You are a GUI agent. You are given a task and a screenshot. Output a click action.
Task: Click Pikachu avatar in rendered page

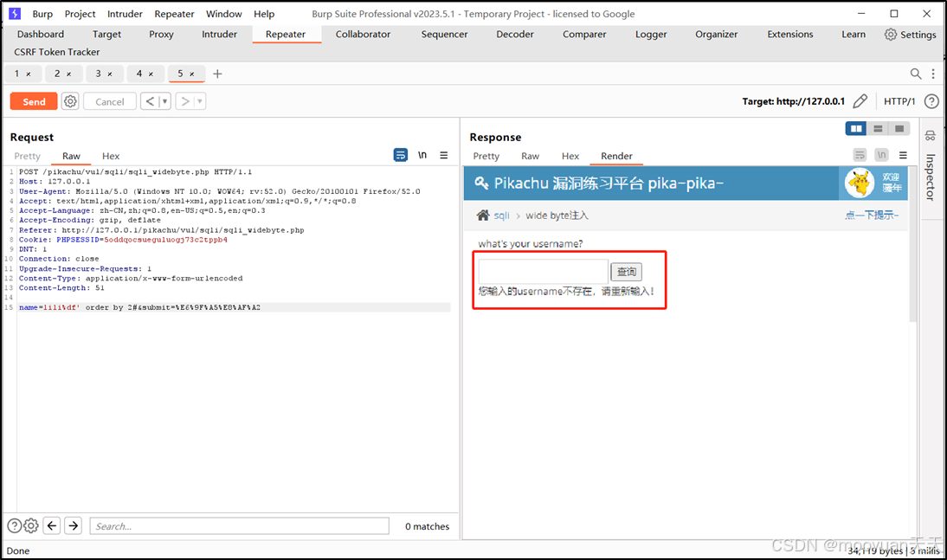(860, 183)
